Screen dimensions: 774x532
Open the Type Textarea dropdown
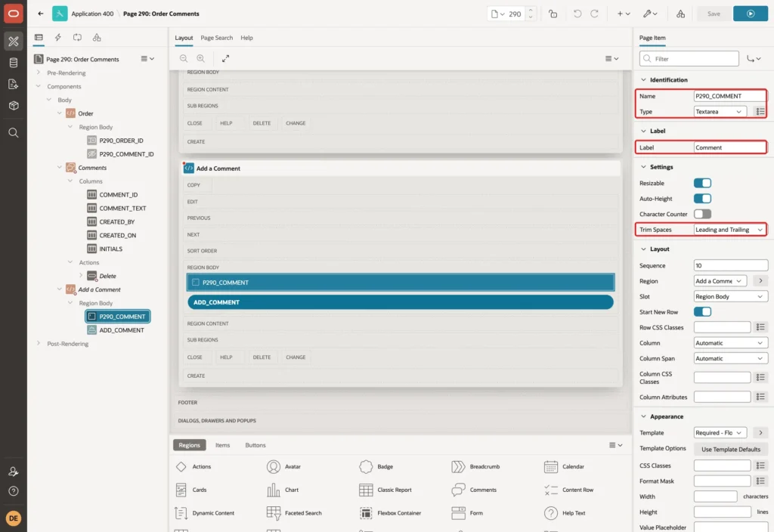(x=719, y=112)
